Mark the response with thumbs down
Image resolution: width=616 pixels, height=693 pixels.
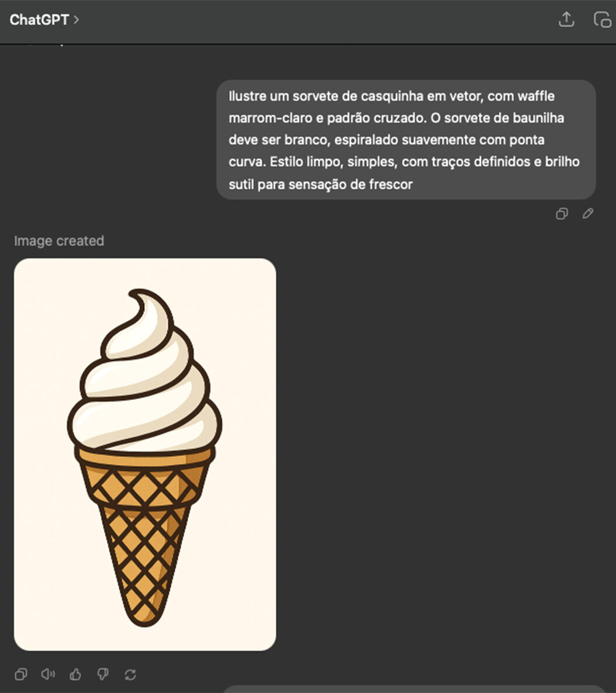(103, 674)
